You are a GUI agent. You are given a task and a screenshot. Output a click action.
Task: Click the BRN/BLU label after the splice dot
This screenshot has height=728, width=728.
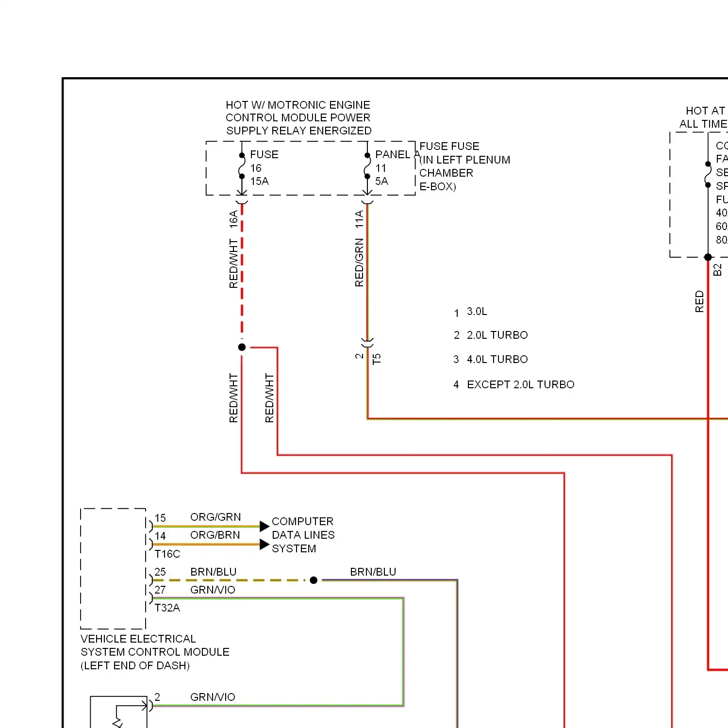pos(373,572)
